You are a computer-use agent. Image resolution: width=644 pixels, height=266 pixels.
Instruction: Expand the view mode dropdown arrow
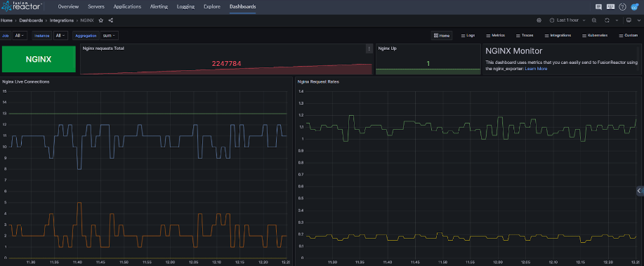point(638,20)
